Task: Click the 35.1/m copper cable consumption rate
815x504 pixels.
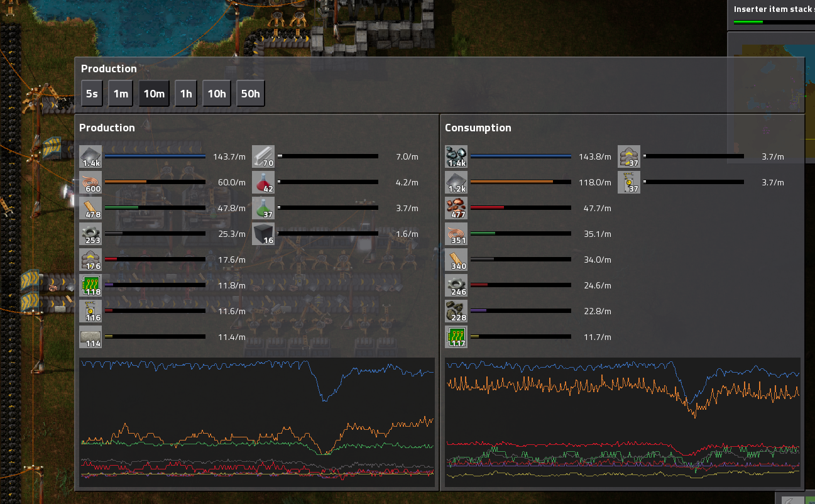Action: coord(597,234)
